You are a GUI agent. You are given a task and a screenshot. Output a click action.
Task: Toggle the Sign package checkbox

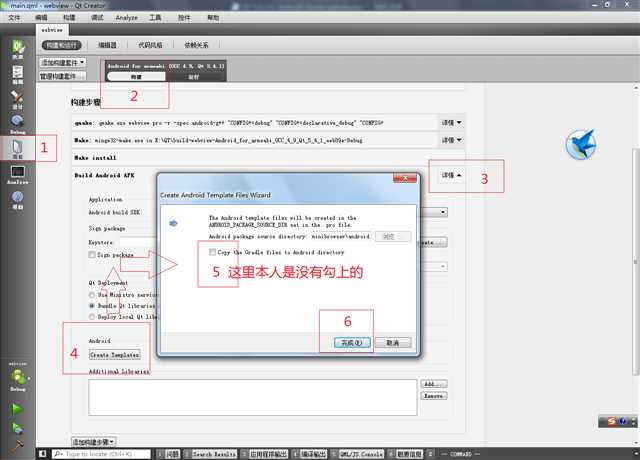(92, 255)
